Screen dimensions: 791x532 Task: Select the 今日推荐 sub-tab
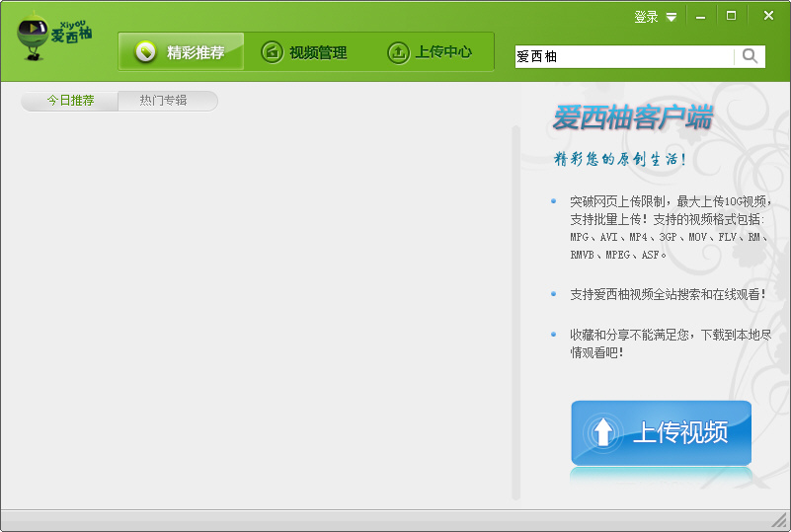(x=70, y=101)
